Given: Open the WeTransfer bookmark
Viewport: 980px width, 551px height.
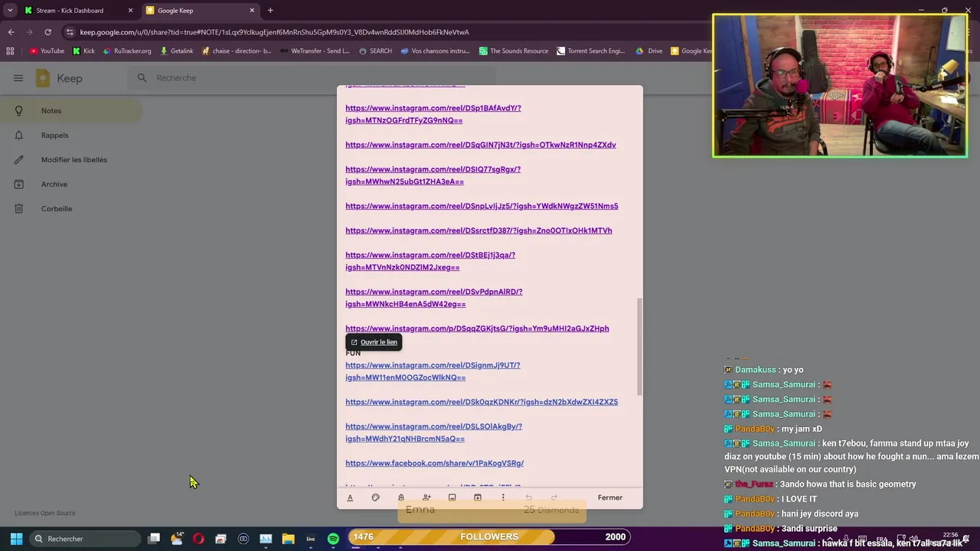Looking at the screenshot, I should coord(315,51).
